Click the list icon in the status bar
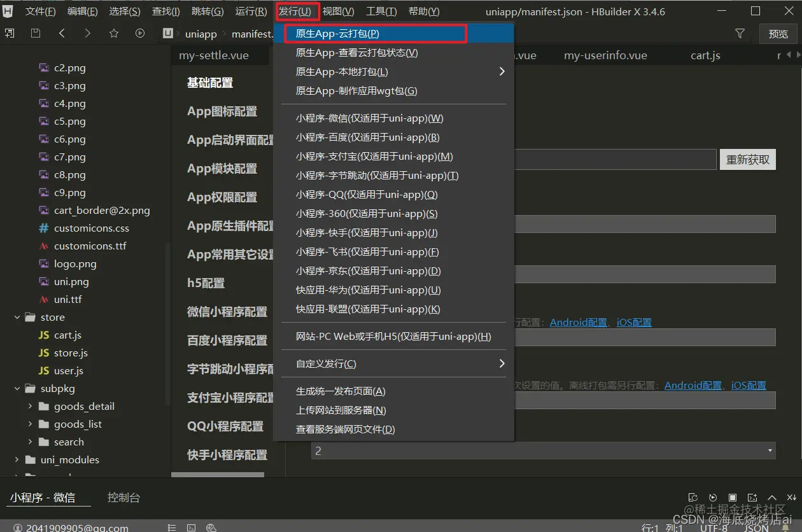 pos(172,528)
